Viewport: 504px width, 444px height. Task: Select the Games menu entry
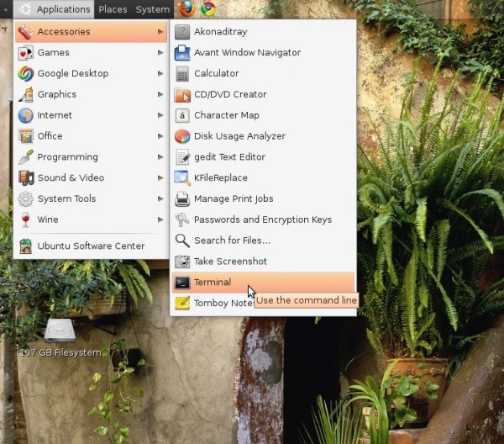pyautogui.click(x=91, y=52)
